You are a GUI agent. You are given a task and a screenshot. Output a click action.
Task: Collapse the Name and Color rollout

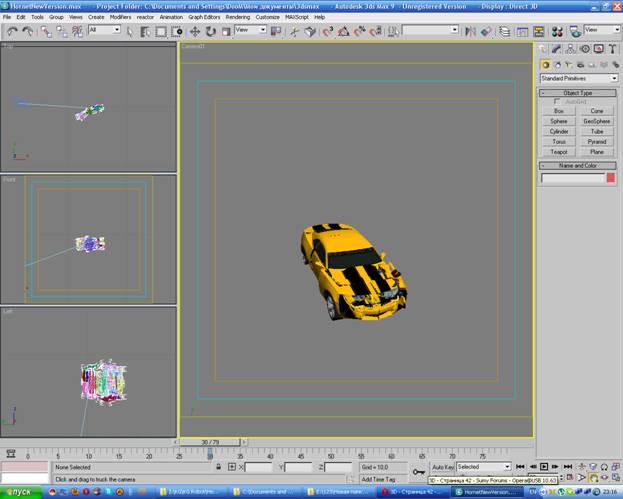(x=578, y=165)
